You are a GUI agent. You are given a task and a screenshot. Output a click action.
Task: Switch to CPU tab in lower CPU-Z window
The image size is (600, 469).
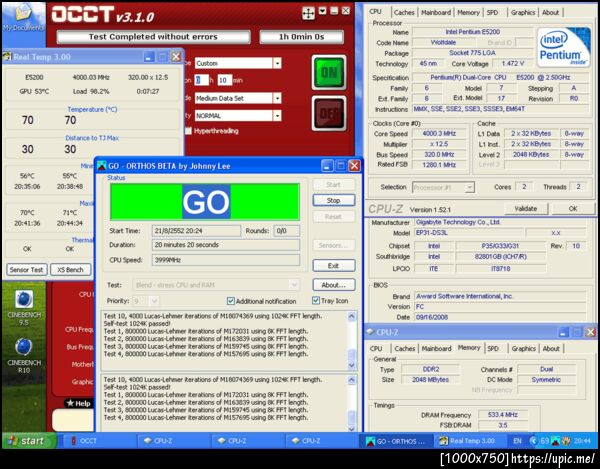click(376, 348)
